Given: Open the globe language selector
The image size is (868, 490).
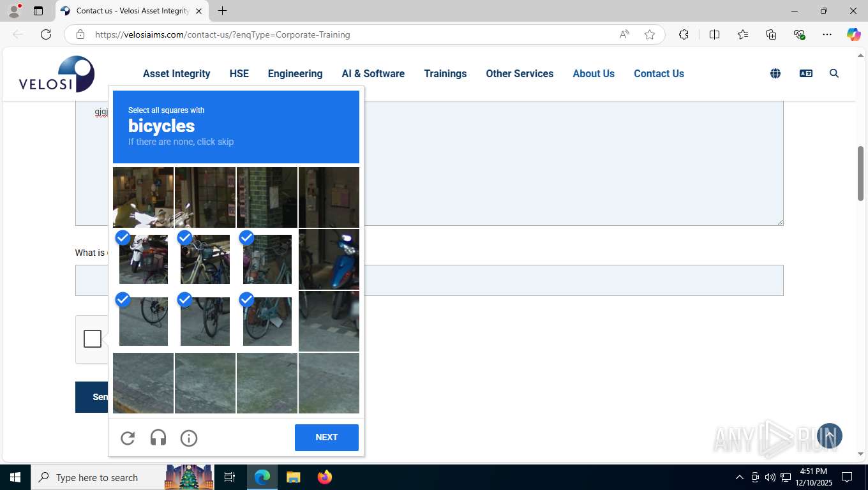Looking at the screenshot, I should click(775, 73).
